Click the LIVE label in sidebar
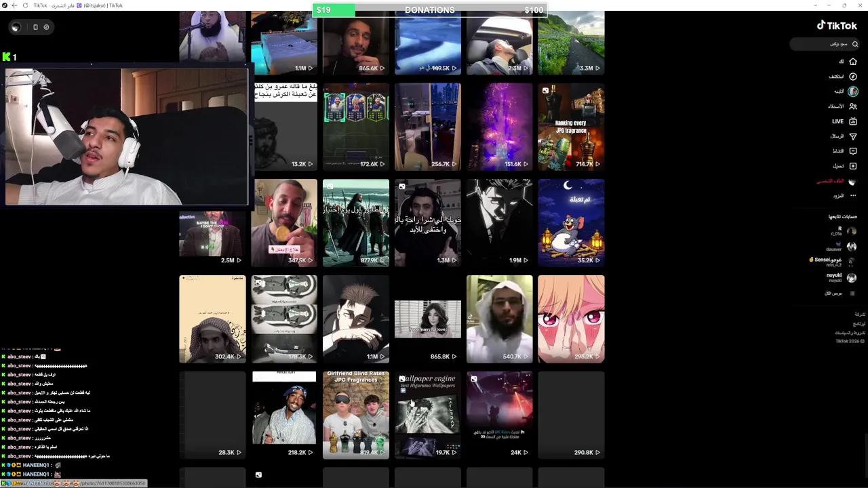This screenshot has height=488, width=868. click(x=838, y=121)
